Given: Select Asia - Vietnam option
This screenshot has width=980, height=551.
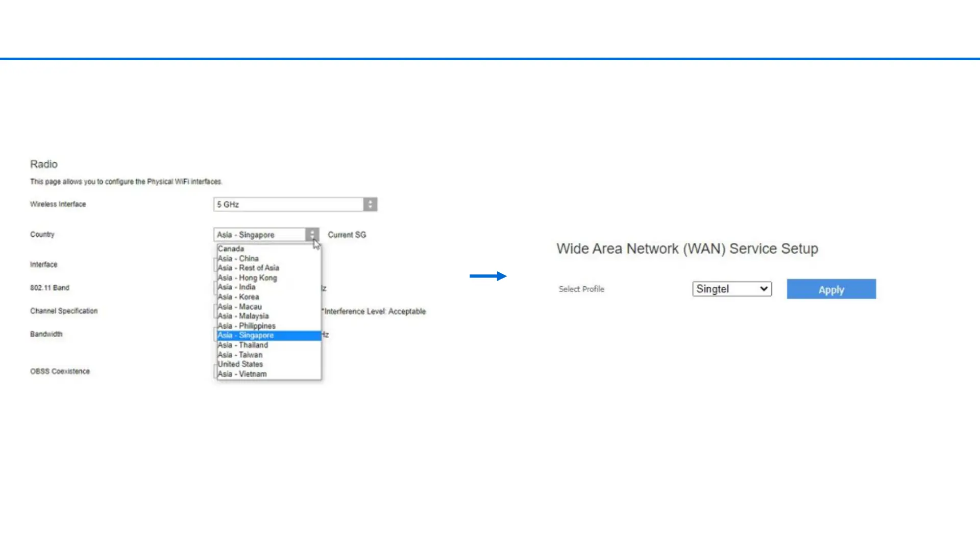Looking at the screenshot, I should point(242,374).
